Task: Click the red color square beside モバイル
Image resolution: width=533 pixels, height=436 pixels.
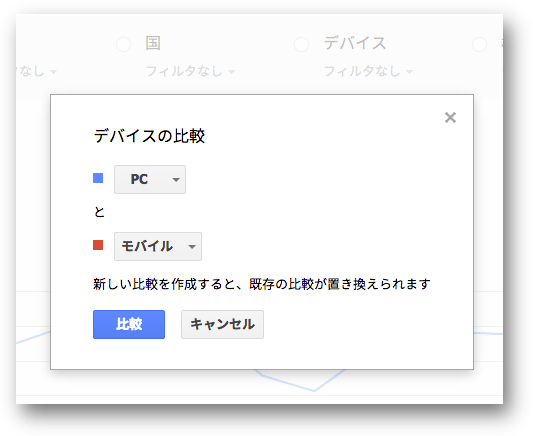Action: coord(98,245)
